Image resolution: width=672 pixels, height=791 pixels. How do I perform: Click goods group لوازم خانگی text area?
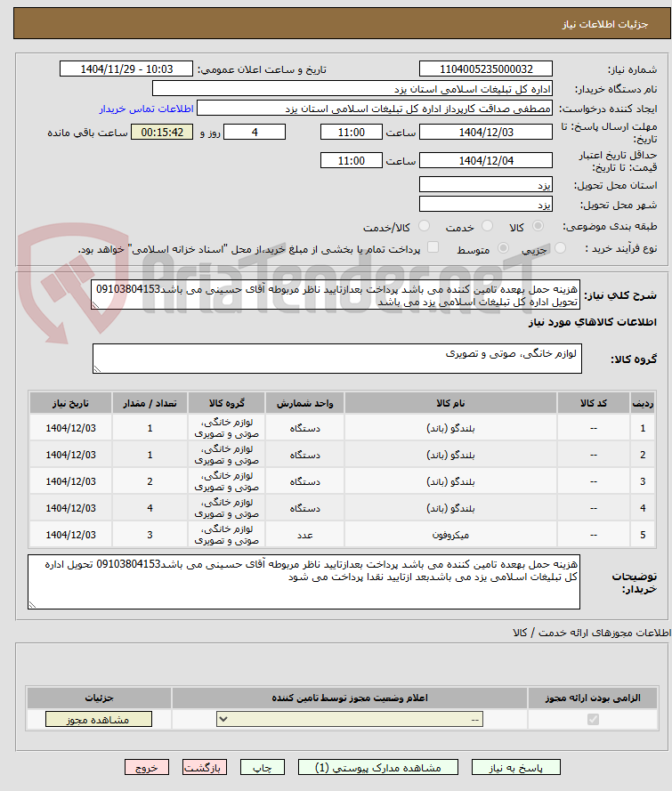pyautogui.click(x=337, y=359)
